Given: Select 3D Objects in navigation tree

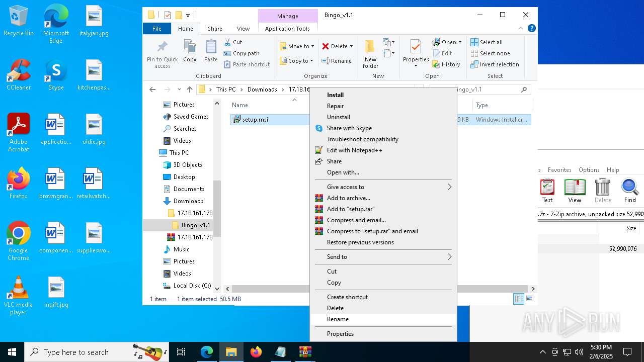Looking at the screenshot, I should [187, 165].
